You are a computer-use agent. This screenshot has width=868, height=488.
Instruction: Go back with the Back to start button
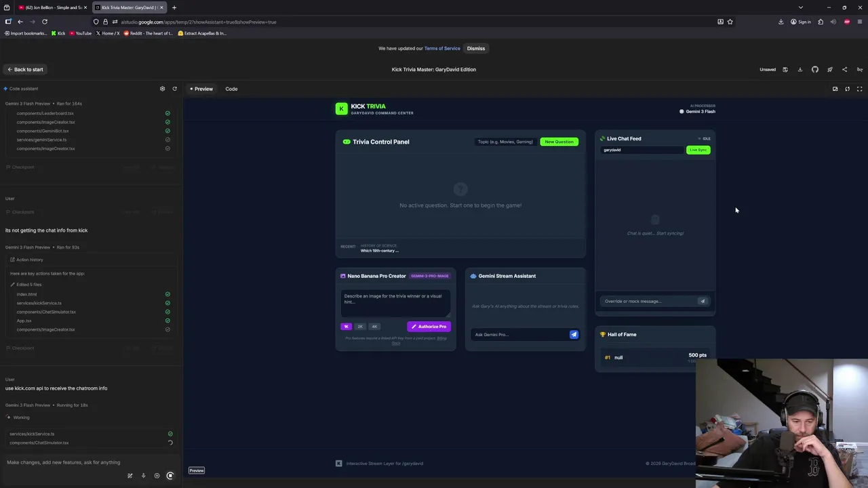(25, 69)
